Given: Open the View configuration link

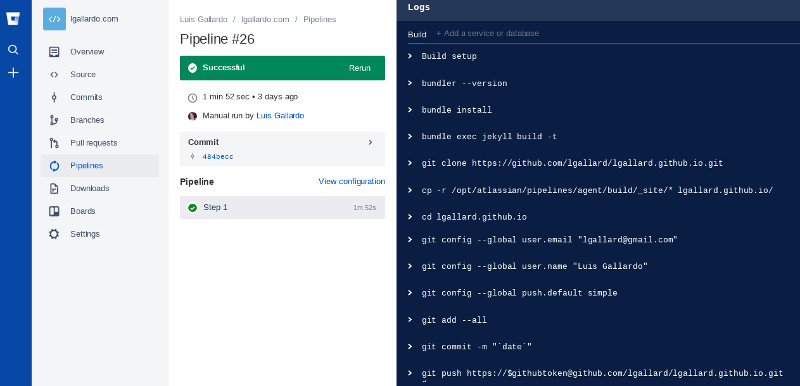Looking at the screenshot, I should (352, 182).
